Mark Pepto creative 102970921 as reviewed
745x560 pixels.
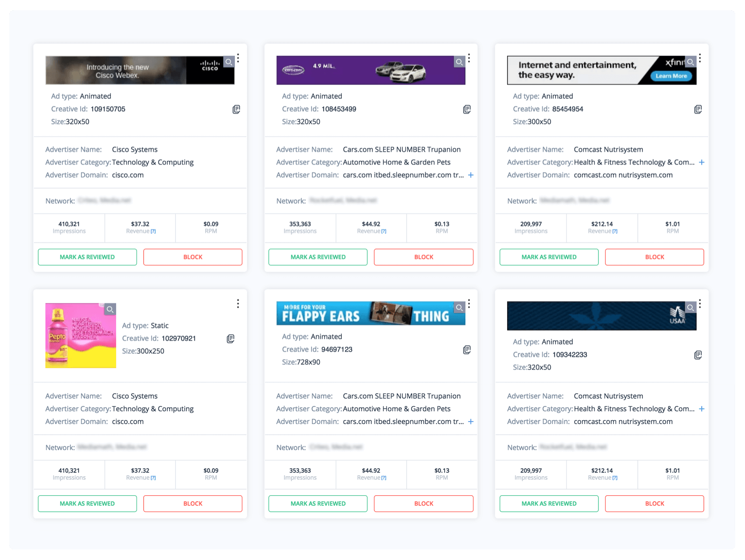pyautogui.click(x=87, y=504)
